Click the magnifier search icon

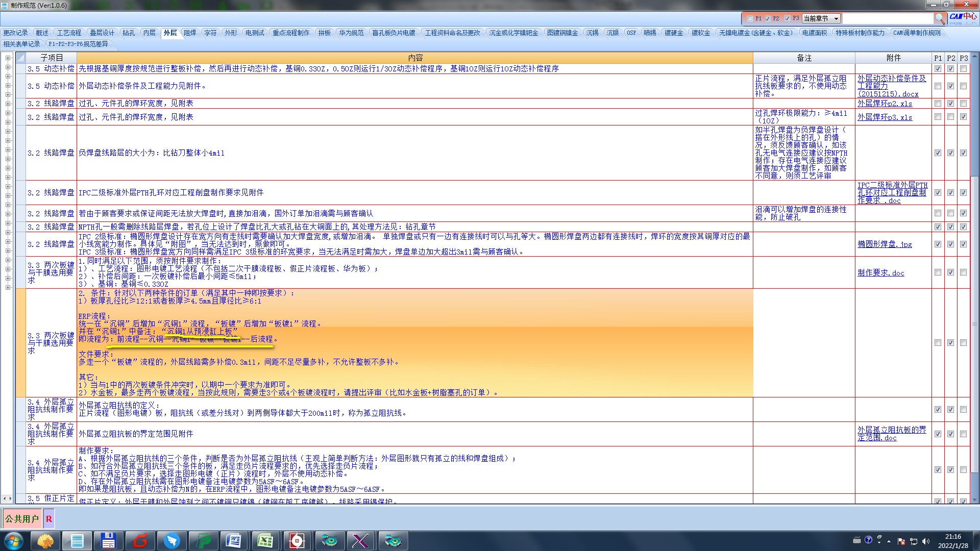(x=940, y=18)
